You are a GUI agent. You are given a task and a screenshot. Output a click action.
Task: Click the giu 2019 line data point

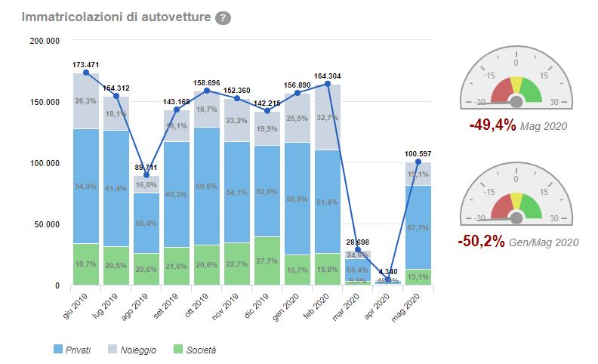tap(86, 72)
